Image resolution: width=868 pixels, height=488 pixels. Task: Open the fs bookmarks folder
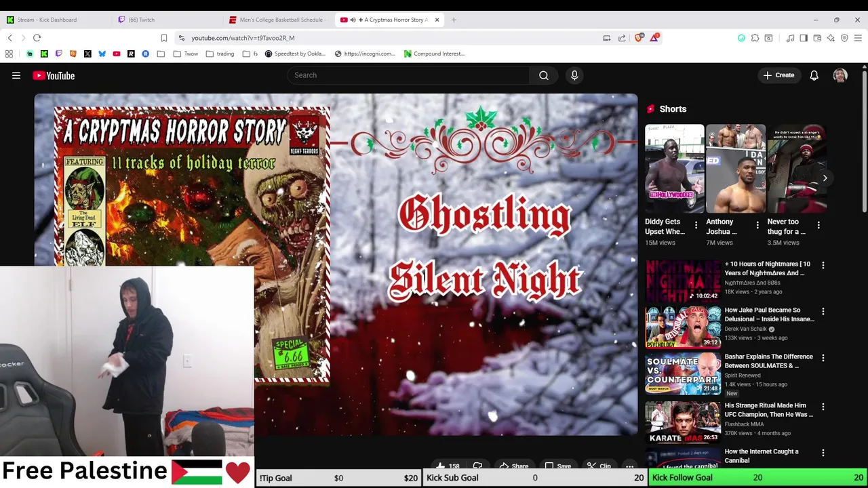point(250,54)
